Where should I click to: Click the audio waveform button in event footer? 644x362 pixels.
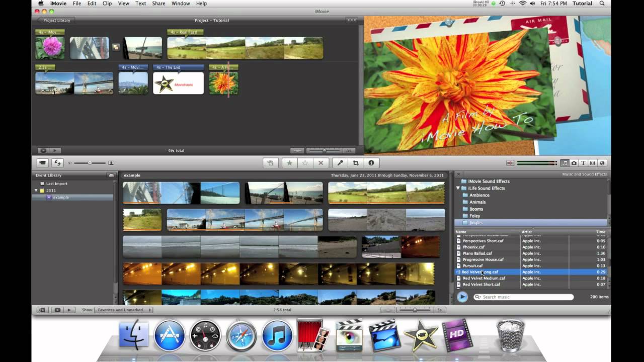point(387,310)
